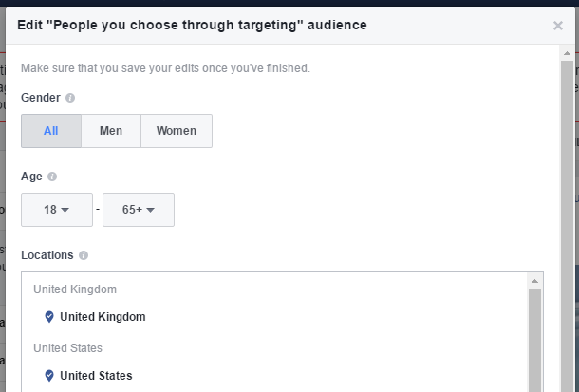Image resolution: width=579 pixels, height=392 pixels.
Task: Click the Age info icon
Action: [x=52, y=177]
